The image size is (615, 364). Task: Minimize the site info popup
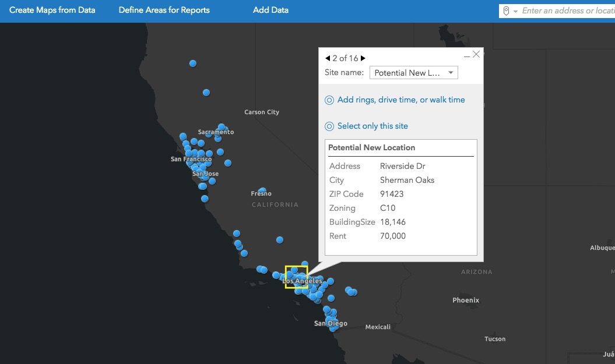pyautogui.click(x=466, y=56)
